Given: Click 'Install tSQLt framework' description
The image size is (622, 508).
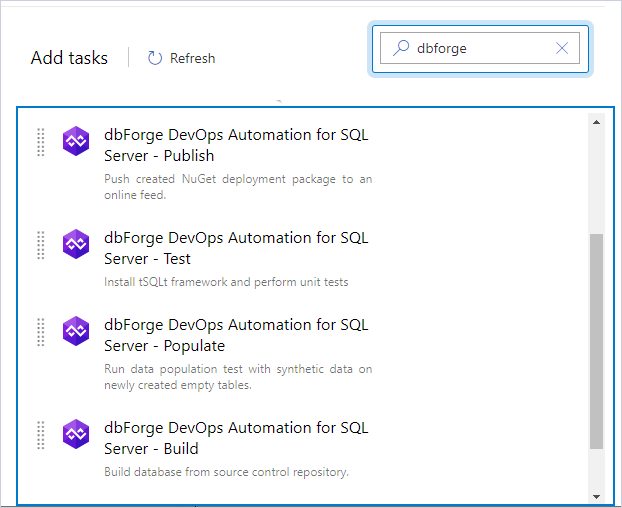Looking at the screenshot, I should click(x=226, y=282).
